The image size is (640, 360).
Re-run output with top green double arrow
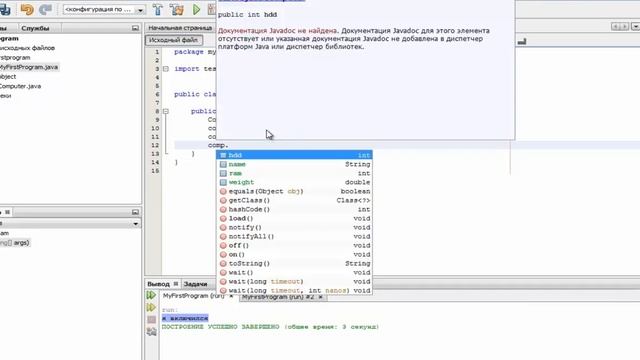pos(151,295)
